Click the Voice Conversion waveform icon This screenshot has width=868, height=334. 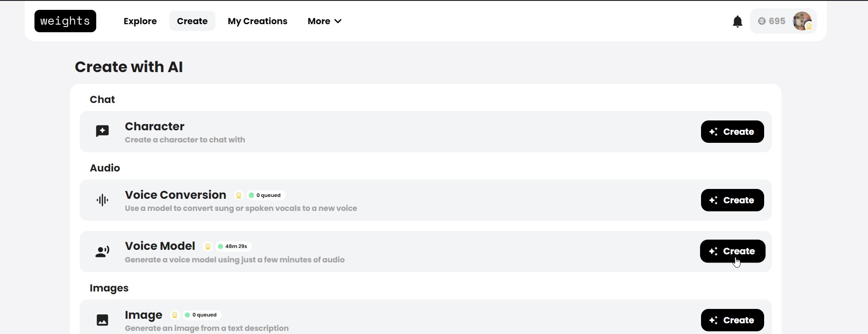click(103, 200)
